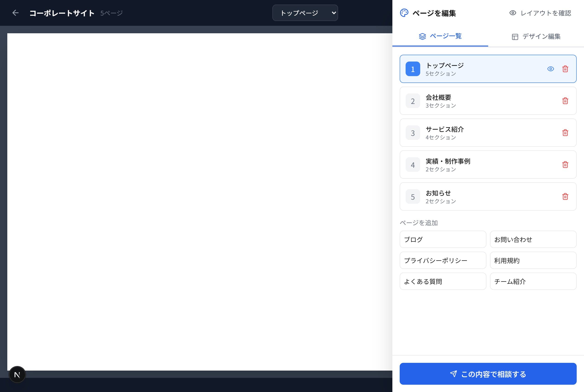Viewport: 584px width, 392px height.
Task: Select the お知らせ page card
Action: coord(488,196)
